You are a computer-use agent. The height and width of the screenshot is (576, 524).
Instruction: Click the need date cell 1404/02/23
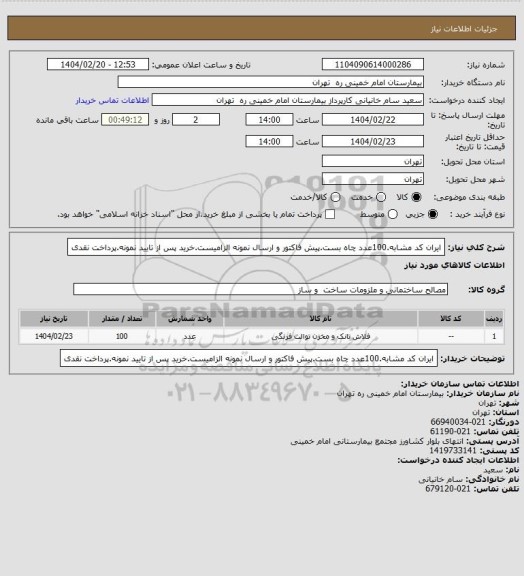pyautogui.click(x=54, y=336)
